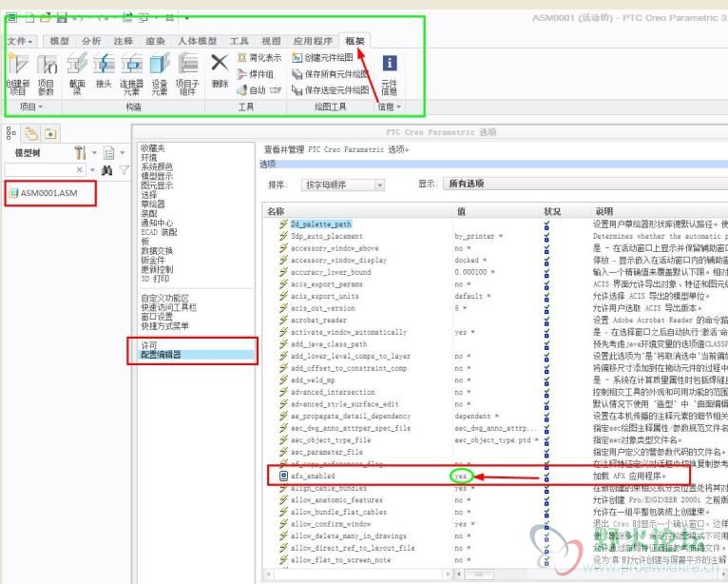728x584 pixels.
Task: Click the Value (值) column header
Action: (x=461, y=211)
